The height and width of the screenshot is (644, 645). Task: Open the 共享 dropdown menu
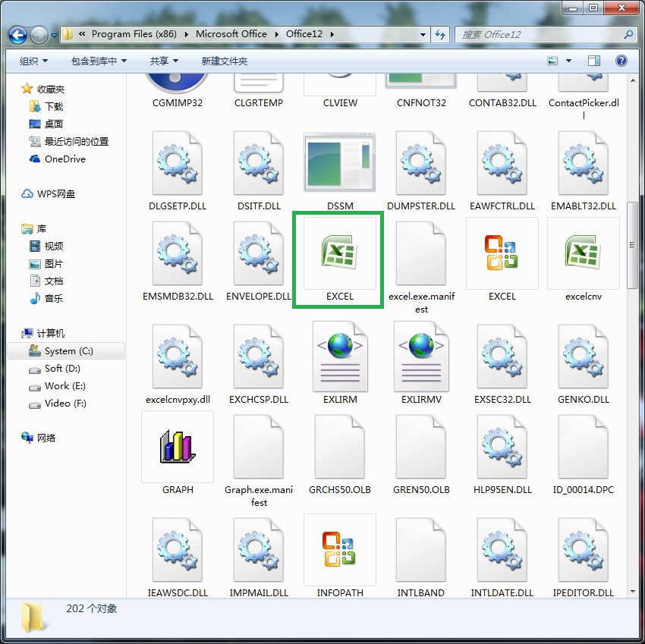coord(164,61)
